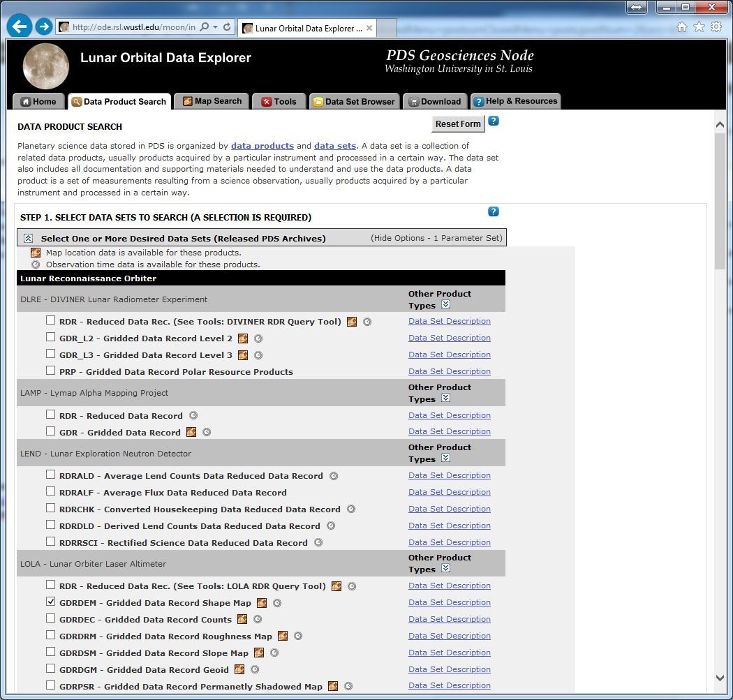This screenshot has width=733, height=700.
Task: Go forward with the browser forward arrow
Action: (44, 27)
